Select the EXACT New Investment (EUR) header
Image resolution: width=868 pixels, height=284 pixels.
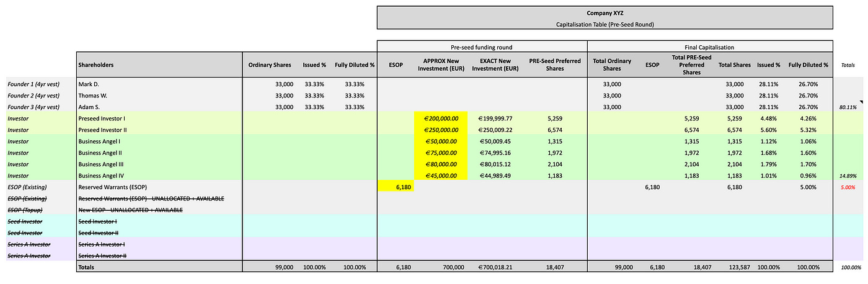click(495, 64)
